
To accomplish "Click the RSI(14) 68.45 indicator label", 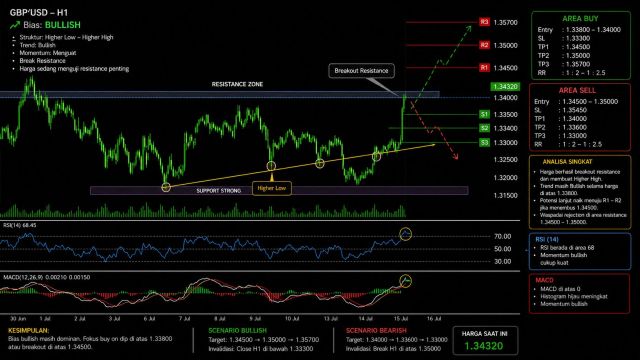I will pyautogui.click(x=20, y=225).
